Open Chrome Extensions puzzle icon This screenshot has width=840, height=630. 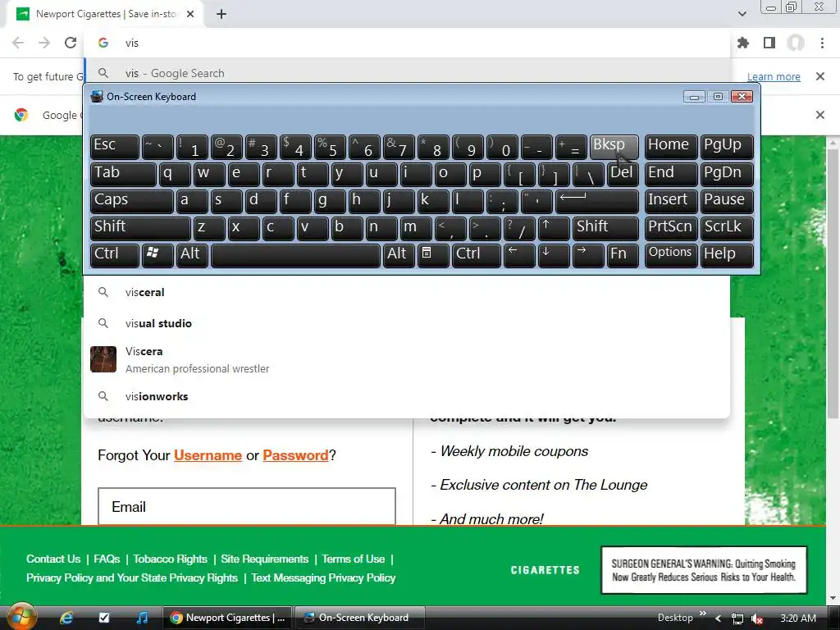pos(743,43)
